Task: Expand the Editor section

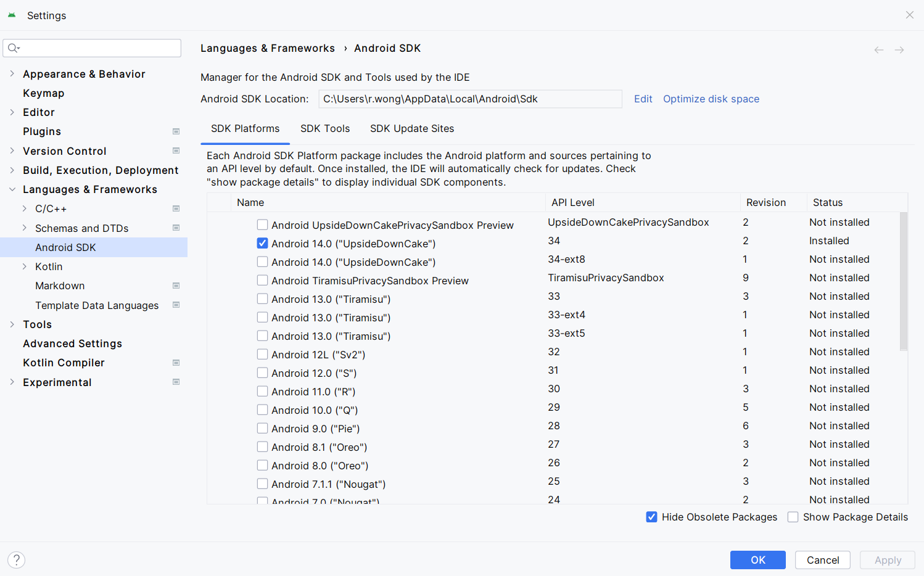Action: point(12,112)
